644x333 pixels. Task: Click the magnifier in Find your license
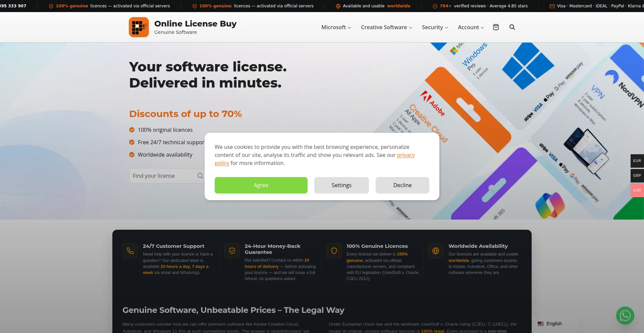pos(200,176)
